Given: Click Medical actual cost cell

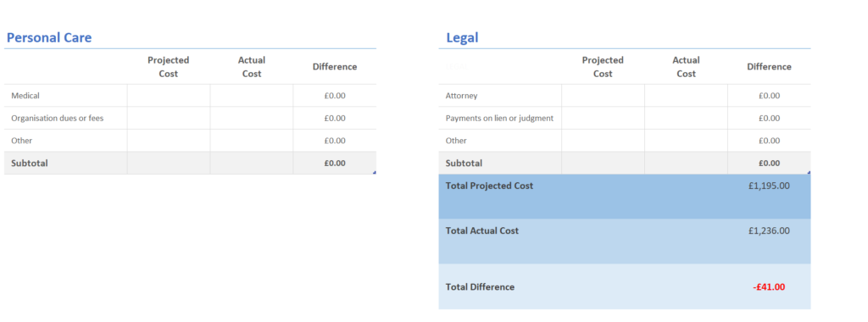Looking at the screenshot, I should point(252,96).
